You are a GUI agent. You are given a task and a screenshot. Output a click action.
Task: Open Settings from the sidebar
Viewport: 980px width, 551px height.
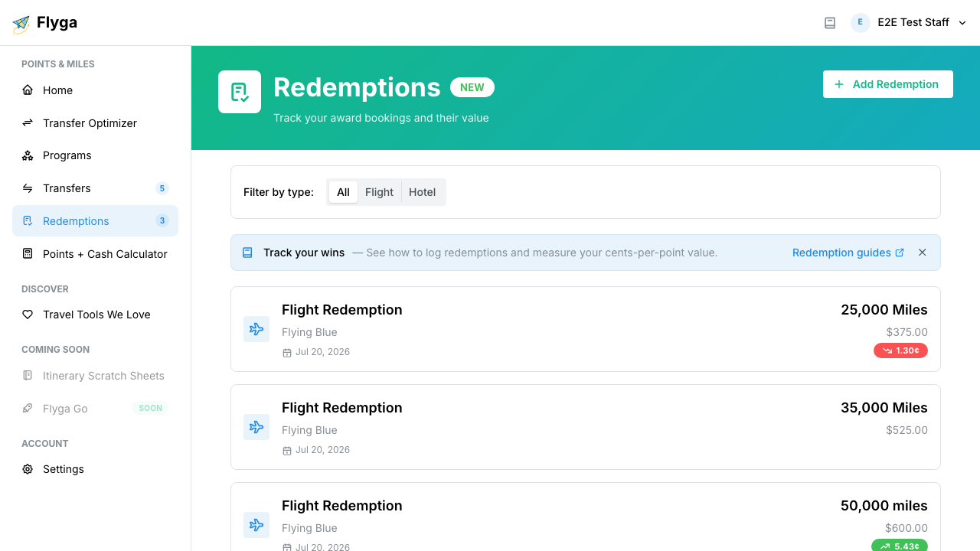[95, 469]
